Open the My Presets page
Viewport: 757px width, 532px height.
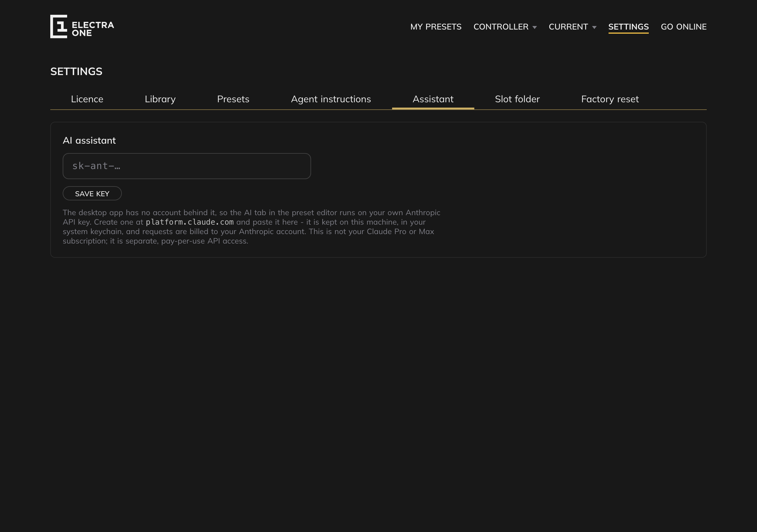coord(436,27)
